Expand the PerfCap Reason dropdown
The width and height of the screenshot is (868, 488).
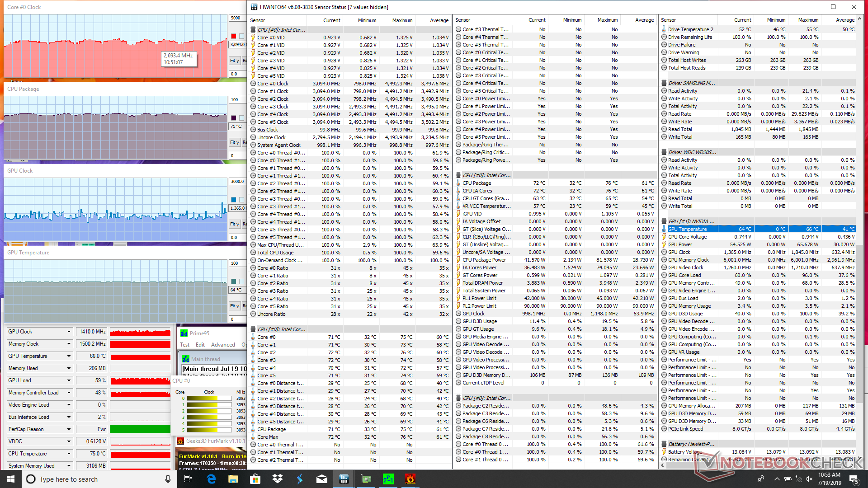(69, 429)
